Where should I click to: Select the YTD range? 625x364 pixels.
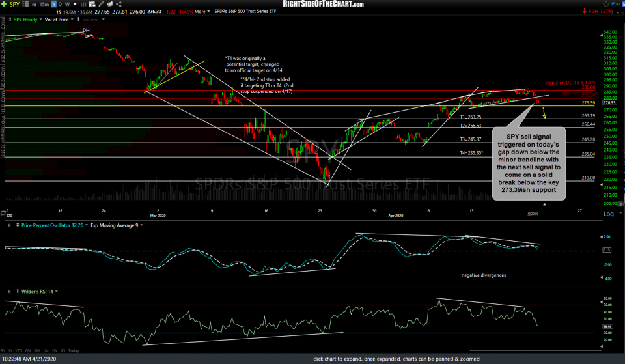tap(18, 351)
